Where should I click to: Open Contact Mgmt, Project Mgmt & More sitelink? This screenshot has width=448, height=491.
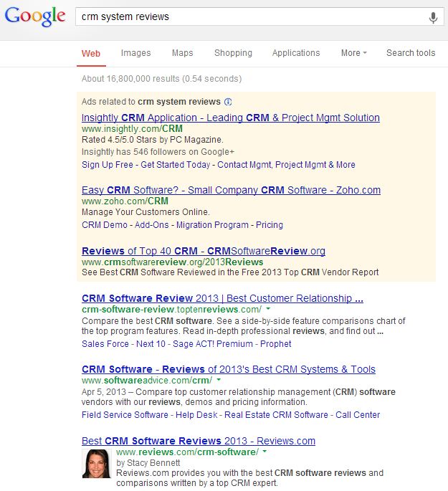pyautogui.click(x=286, y=165)
